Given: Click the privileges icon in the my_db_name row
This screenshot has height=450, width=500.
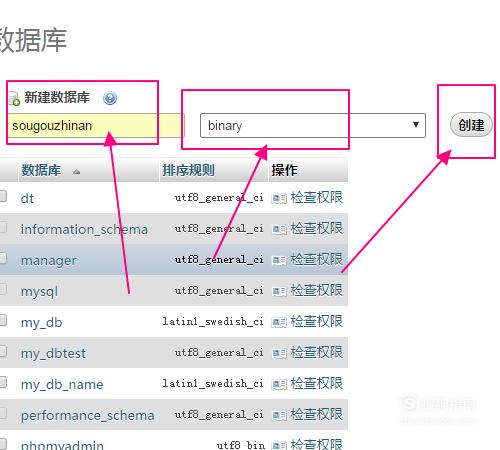Looking at the screenshot, I should point(279,384).
